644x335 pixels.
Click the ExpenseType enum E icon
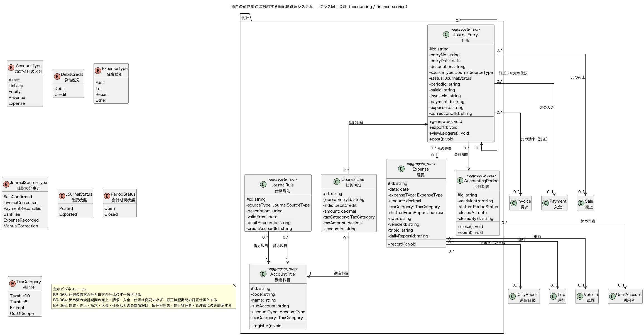(98, 71)
